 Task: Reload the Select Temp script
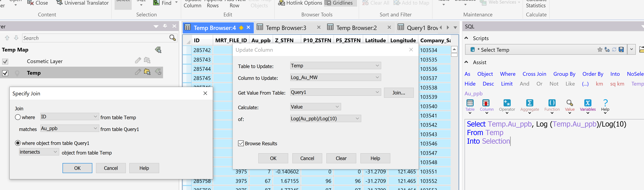click(x=614, y=50)
